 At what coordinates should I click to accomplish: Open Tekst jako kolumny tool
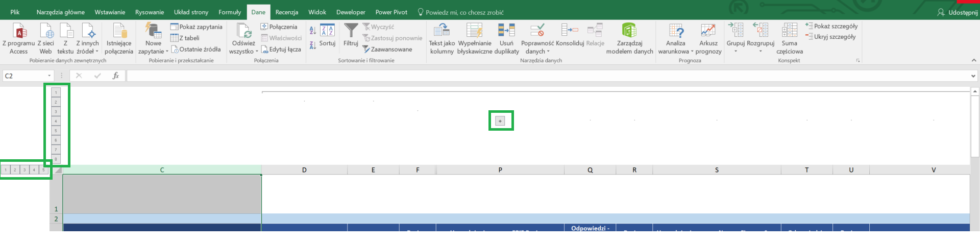pyautogui.click(x=442, y=31)
